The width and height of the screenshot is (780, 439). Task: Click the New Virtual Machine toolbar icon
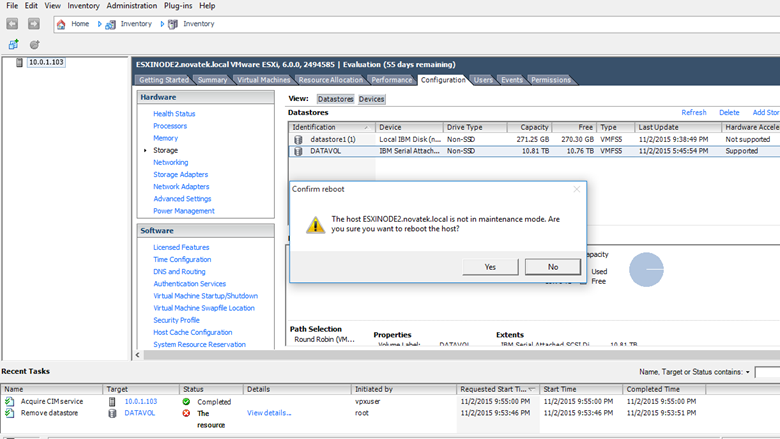pos(13,45)
